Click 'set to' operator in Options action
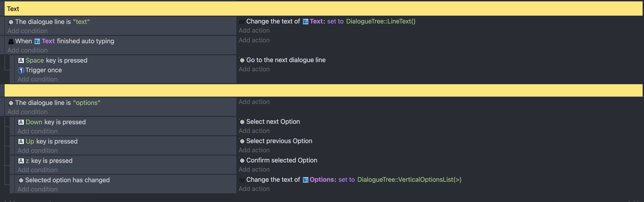The image size is (644, 202). click(347, 179)
